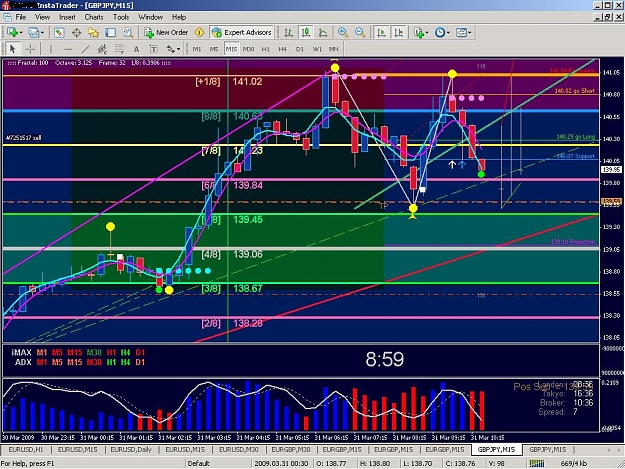Select the Equidistant Channel tool
The width and height of the screenshot is (625, 469).
coord(102,49)
